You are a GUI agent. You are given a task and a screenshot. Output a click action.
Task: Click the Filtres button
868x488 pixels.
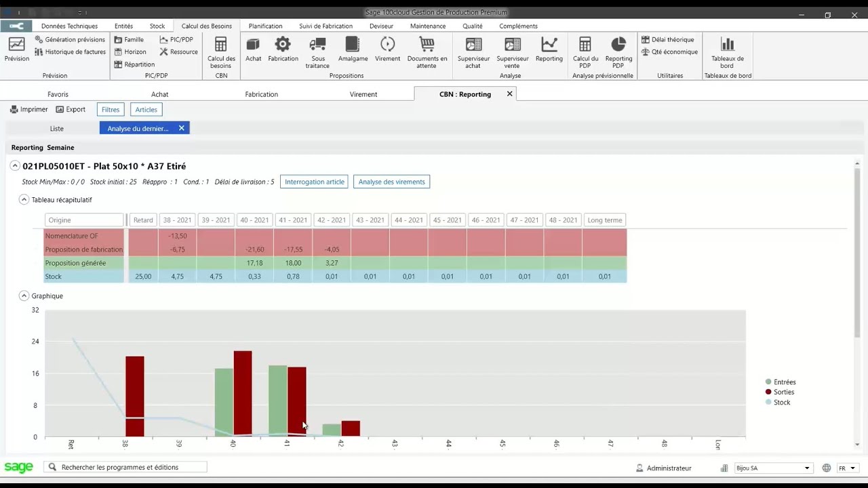point(111,109)
